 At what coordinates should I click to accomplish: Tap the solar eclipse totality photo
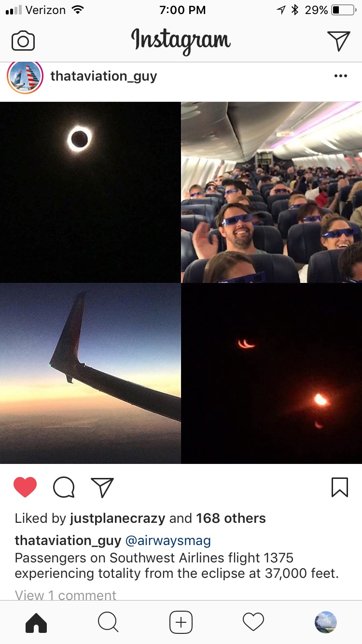(90, 192)
